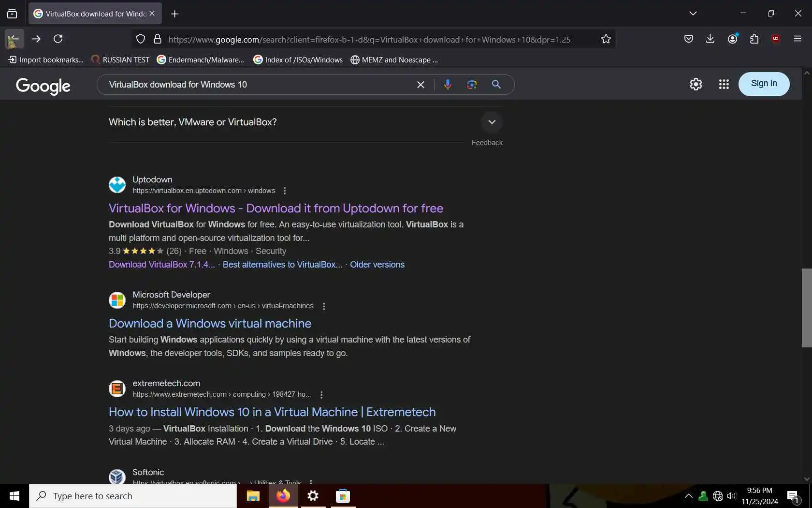Viewport: 812px width, 508px height.
Task: Clear the Google search query
Action: coord(420,85)
